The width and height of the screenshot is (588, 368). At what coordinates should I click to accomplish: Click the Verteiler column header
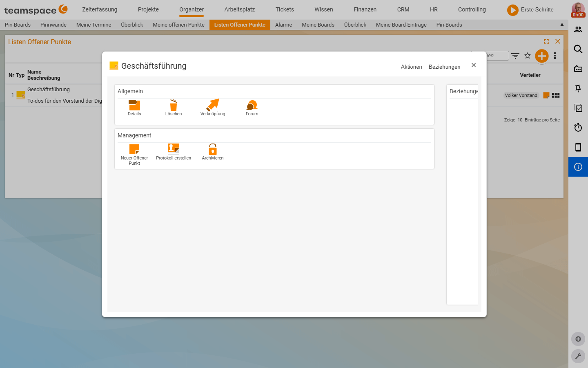(530, 75)
